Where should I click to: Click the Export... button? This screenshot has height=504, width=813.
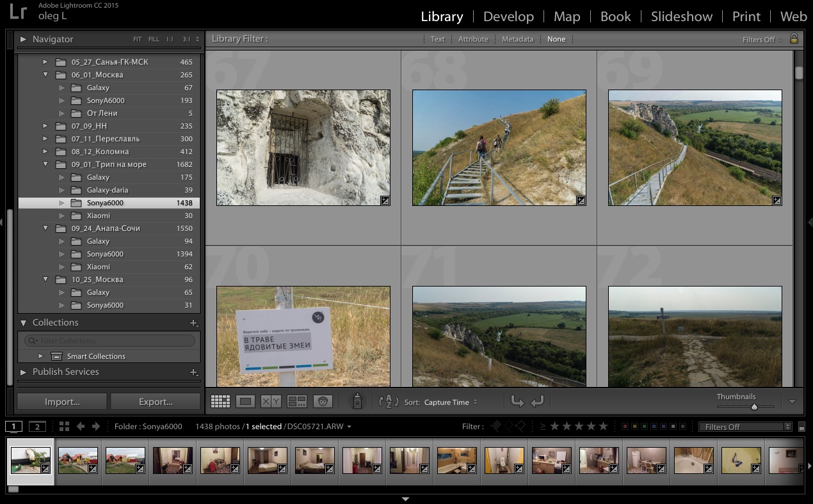point(156,402)
